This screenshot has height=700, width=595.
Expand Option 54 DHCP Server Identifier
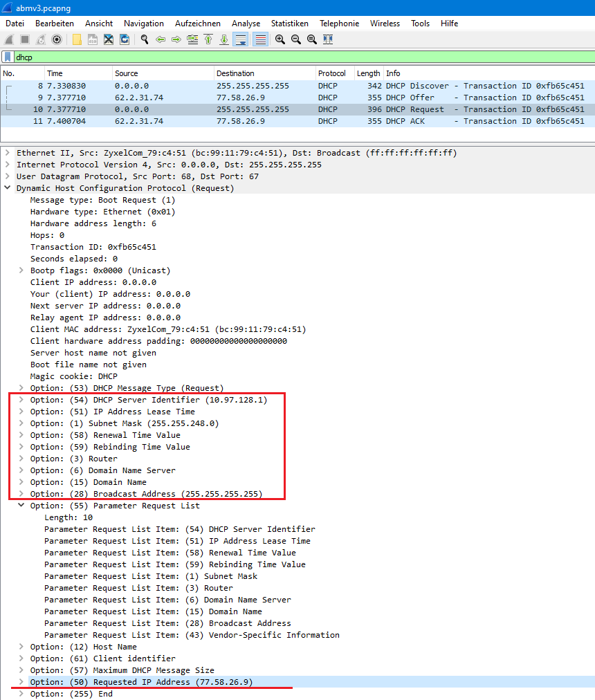[x=21, y=400]
